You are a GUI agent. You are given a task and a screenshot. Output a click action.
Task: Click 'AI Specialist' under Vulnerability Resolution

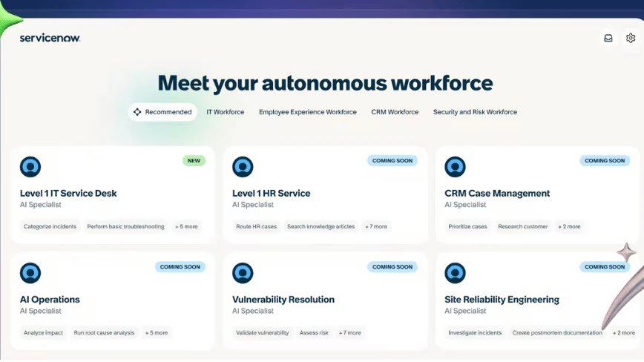252,311
